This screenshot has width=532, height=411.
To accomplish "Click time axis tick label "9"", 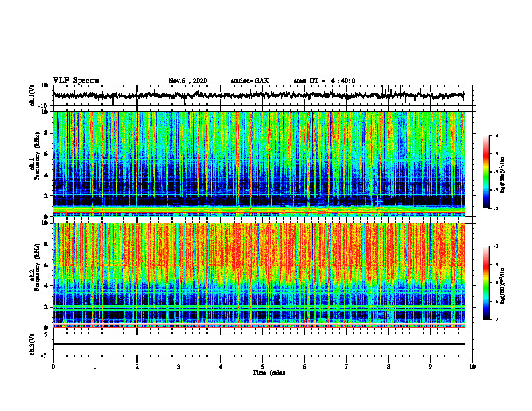I will coord(430,367).
